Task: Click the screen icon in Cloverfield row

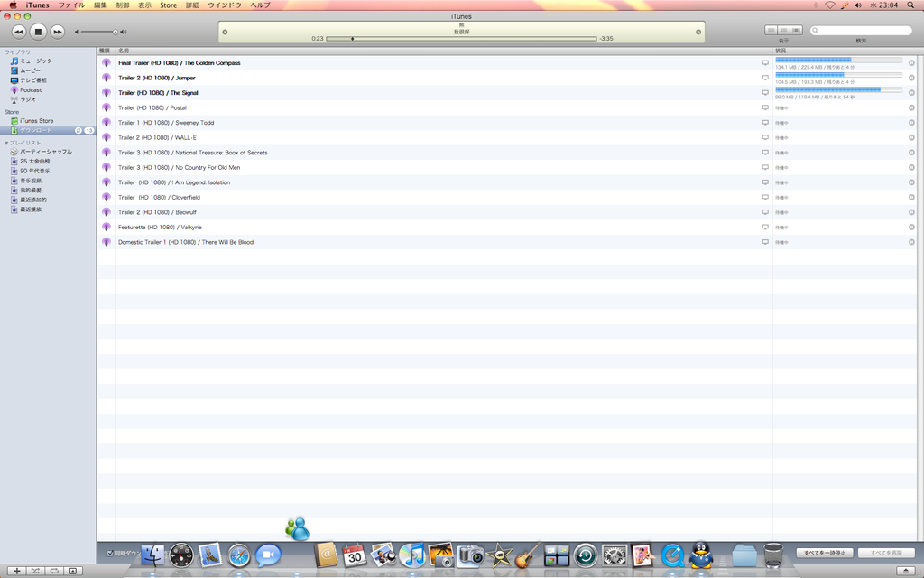Action: pos(765,197)
